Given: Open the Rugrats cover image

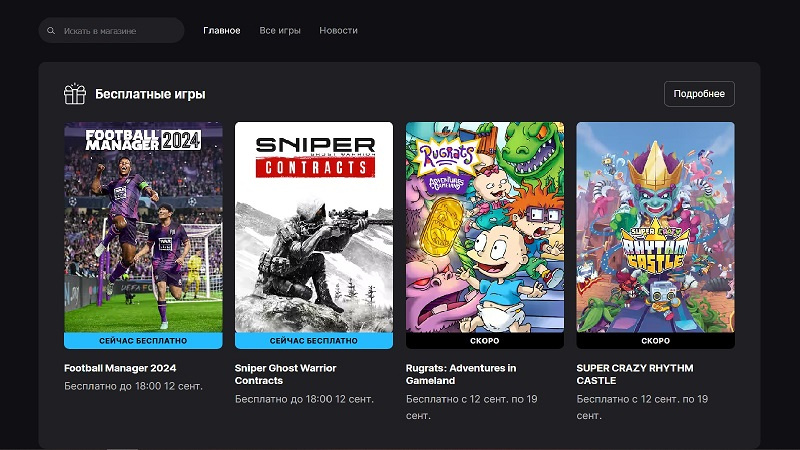Looking at the screenshot, I should (485, 227).
